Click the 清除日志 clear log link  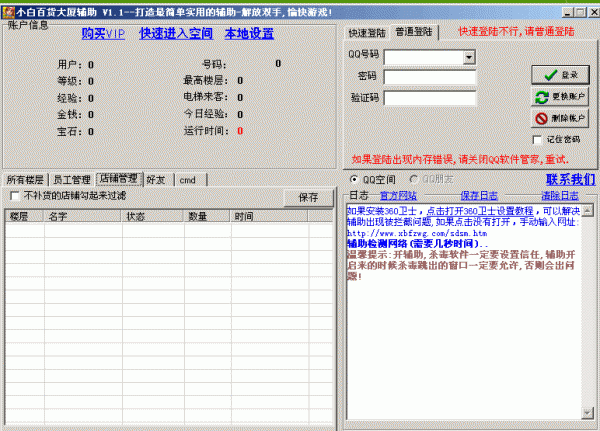tap(559, 196)
